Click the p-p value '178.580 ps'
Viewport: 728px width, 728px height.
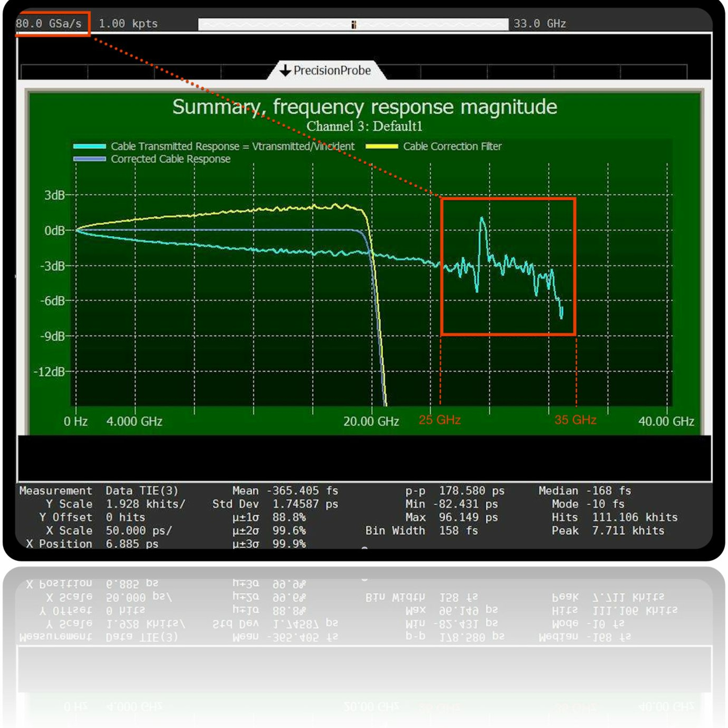point(472,491)
